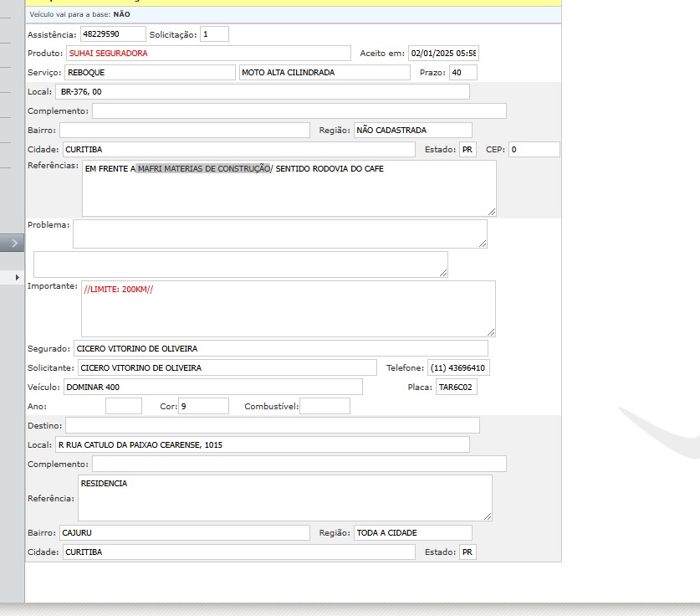Image resolution: width=700 pixels, height=616 pixels.
Task: Focus the Serviço field showing REBOQUE
Action: pyautogui.click(x=150, y=73)
